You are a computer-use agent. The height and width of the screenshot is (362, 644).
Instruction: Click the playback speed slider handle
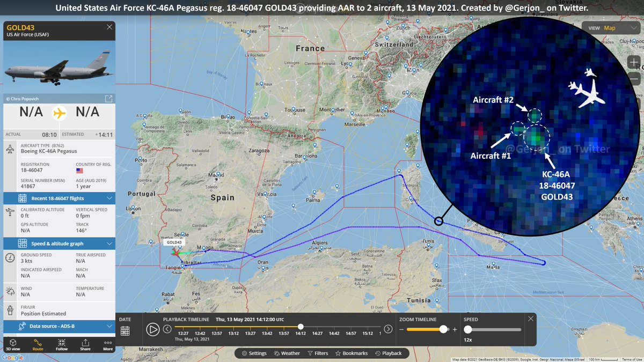point(468,329)
